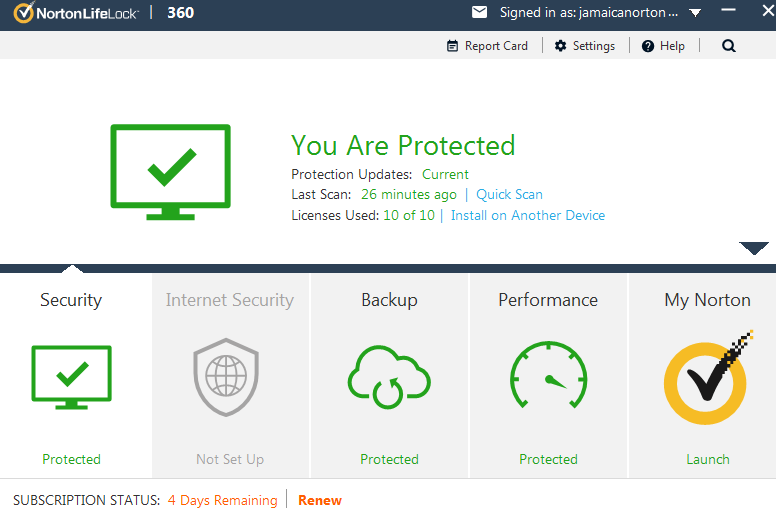Click the 10 of 10 licenses value
This screenshot has height=508, width=776.
409,215
